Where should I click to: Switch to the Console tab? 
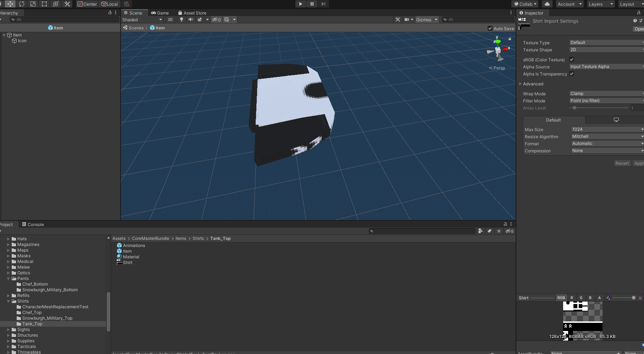(33, 224)
